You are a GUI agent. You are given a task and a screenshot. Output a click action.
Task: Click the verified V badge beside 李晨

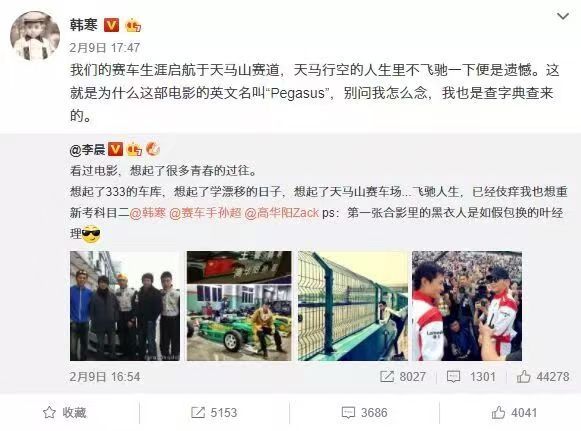click(x=115, y=149)
